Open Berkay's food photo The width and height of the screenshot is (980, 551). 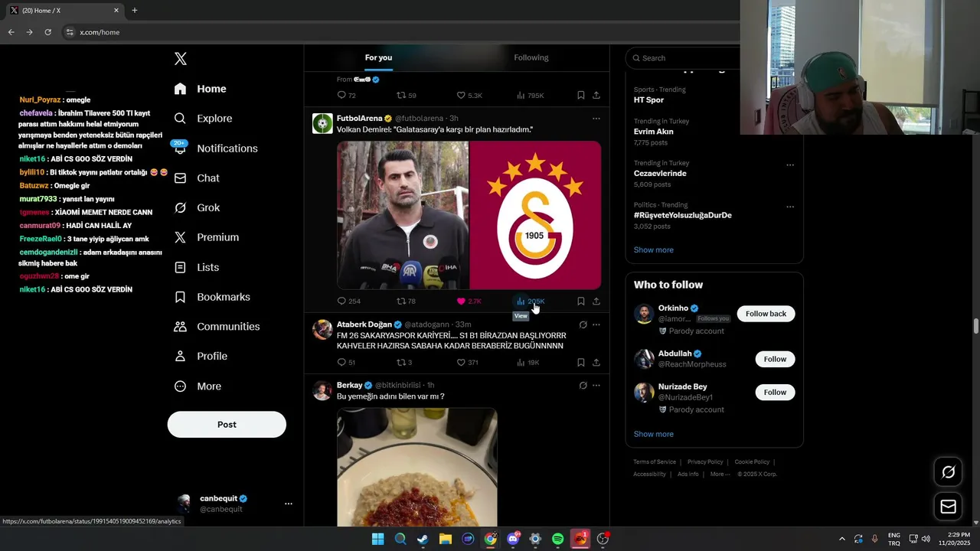click(x=417, y=467)
